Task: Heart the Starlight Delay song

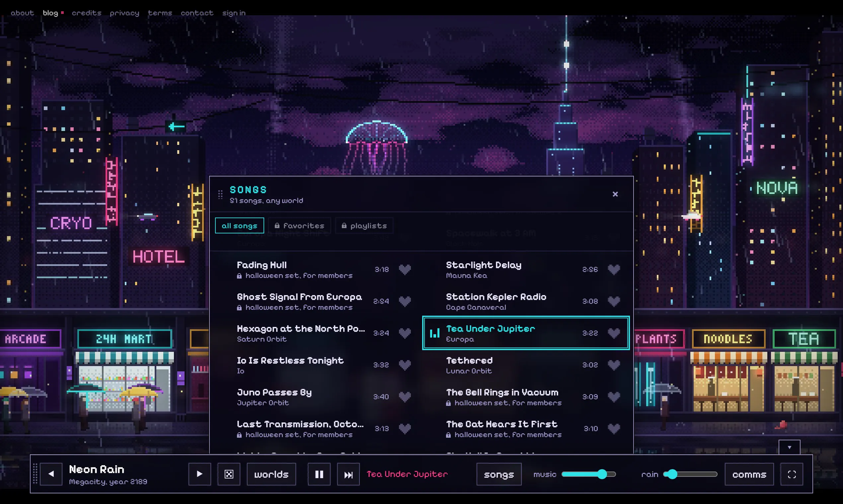Action: pos(614,270)
